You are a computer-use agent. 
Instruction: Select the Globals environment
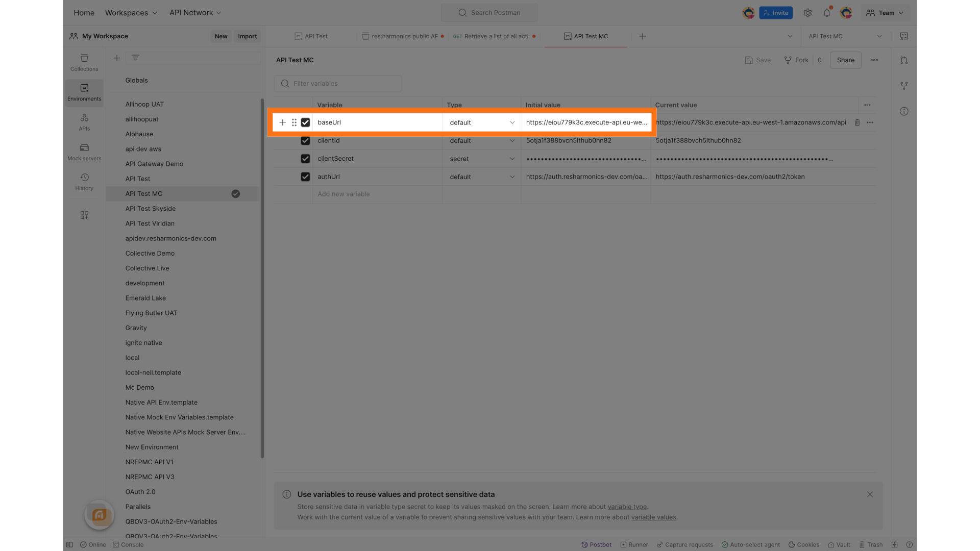point(136,81)
